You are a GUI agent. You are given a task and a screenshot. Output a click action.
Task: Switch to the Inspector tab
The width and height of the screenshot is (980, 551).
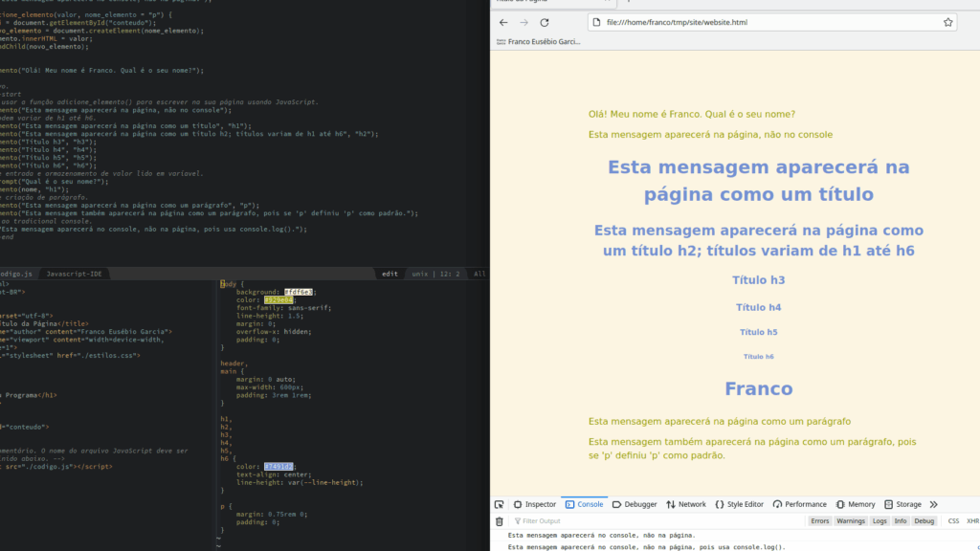(x=534, y=504)
